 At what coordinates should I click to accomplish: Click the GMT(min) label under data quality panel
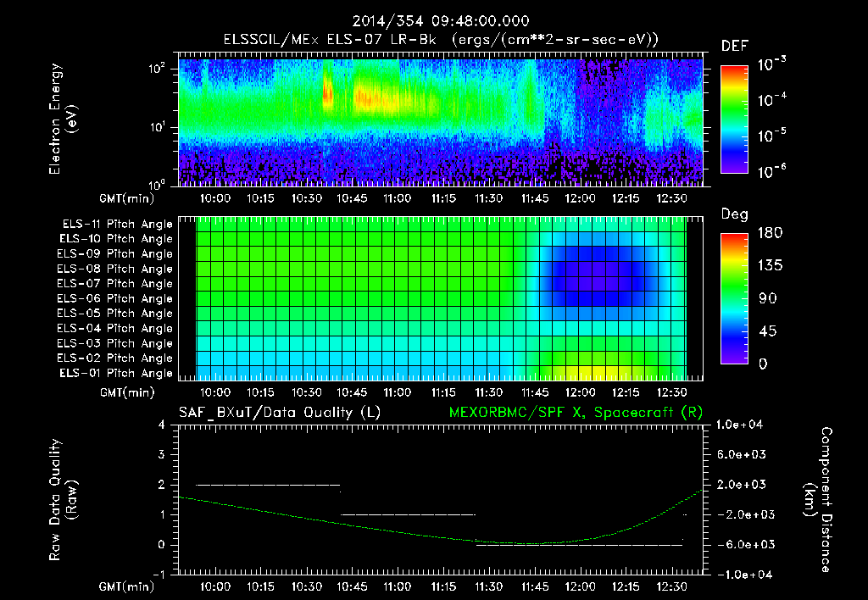click(127, 586)
